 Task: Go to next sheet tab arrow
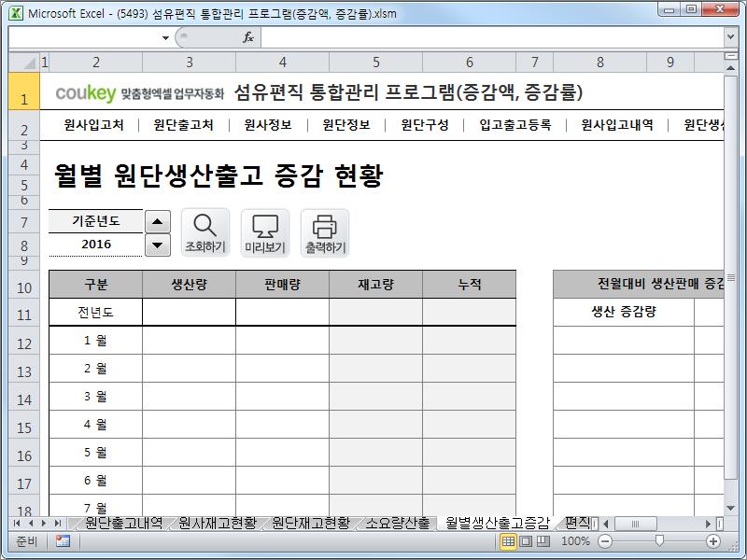pos(44,524)
